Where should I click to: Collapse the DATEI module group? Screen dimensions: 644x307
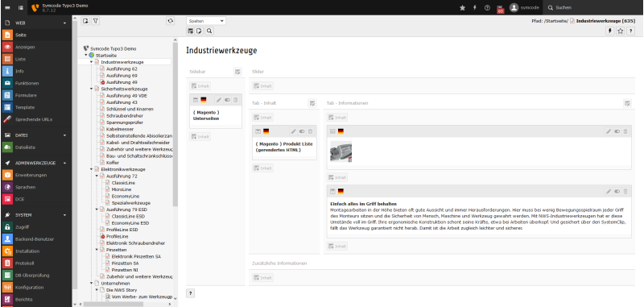(x=35, y=135)
